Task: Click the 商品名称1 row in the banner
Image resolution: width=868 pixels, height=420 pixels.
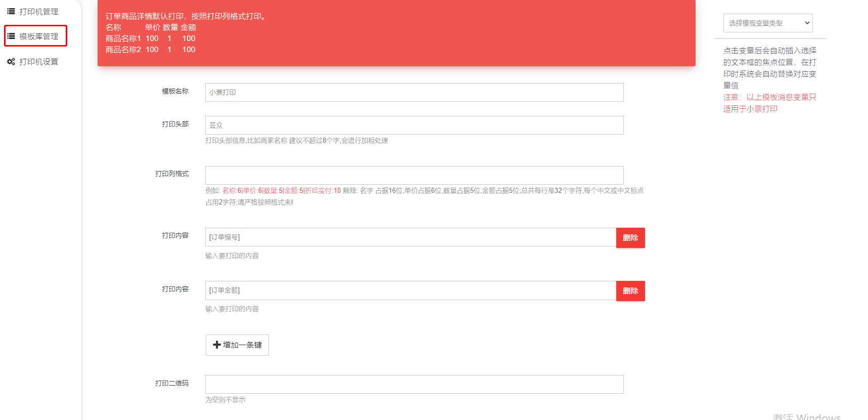Action: (150, 38)
